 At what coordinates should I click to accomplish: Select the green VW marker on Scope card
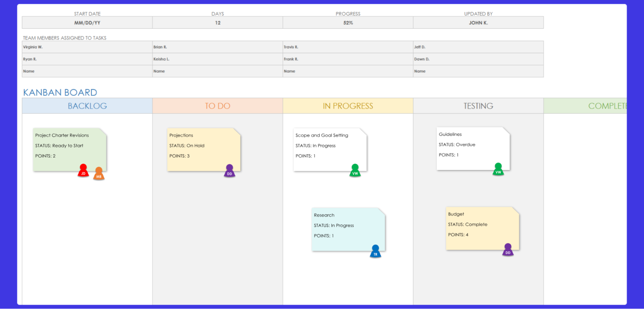tap(355, 170)
